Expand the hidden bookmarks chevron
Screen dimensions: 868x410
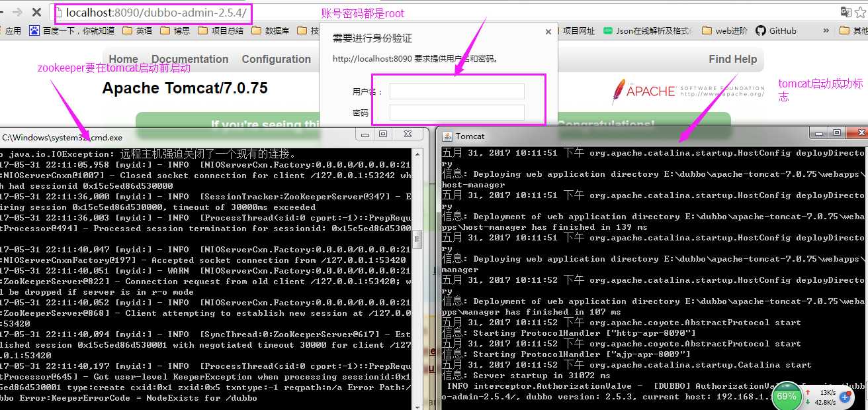(x=826, y=30)
